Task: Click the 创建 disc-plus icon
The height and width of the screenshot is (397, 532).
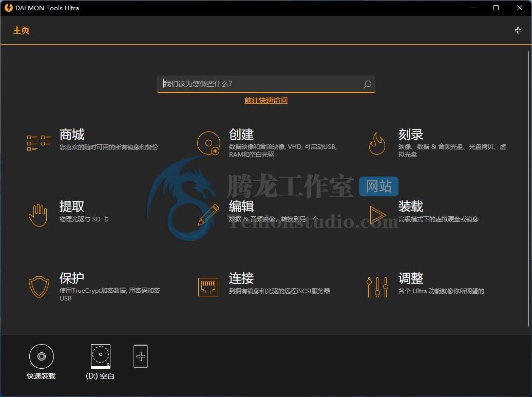Action: click(208, 143)
